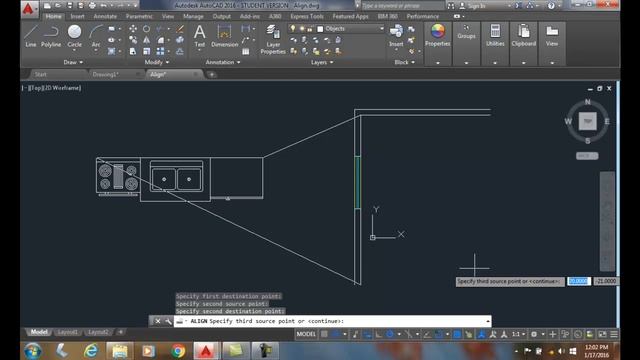Switch to the Parametric ribbon tab
The image size is (640, 360).
pyautogui.click(x=139, y=16)
